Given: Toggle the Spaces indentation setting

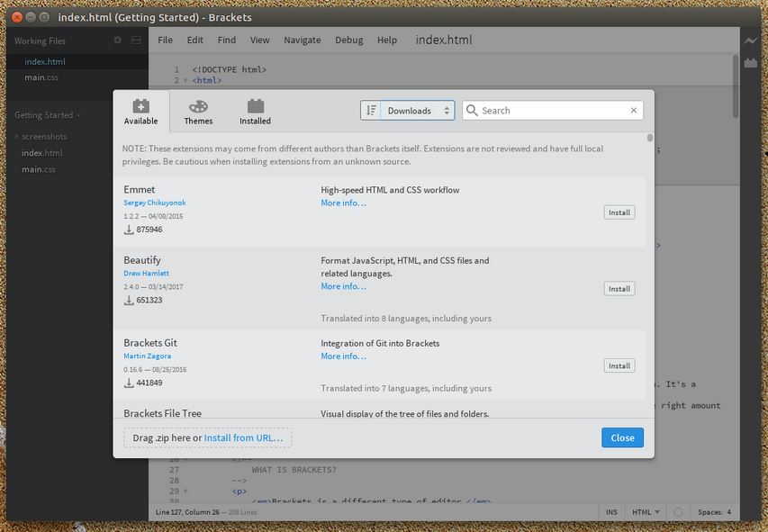Looking at the screenshot, I should (709, 512).
